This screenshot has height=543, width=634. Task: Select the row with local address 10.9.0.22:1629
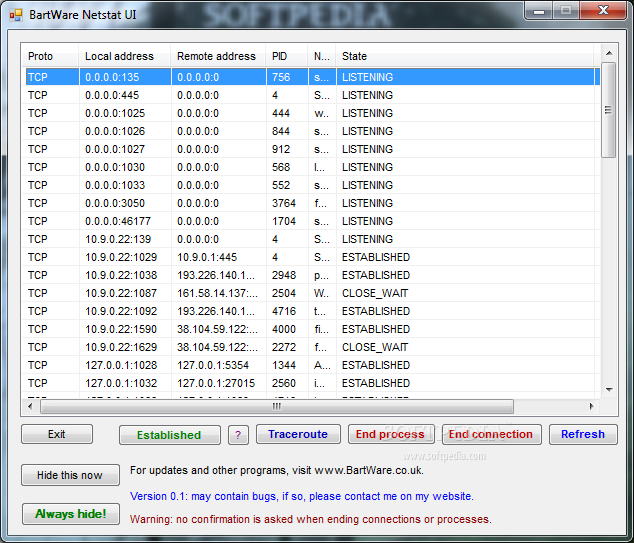pos(311,347)
